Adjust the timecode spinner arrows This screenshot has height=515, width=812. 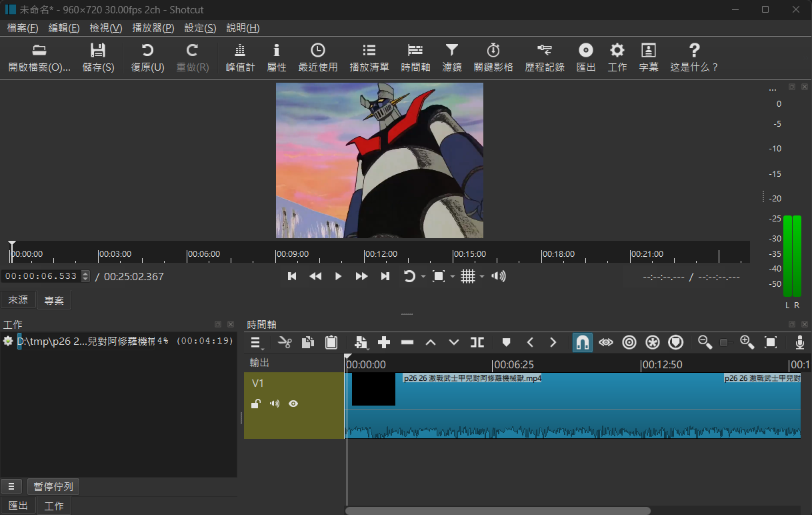click(x=85, y=276)
